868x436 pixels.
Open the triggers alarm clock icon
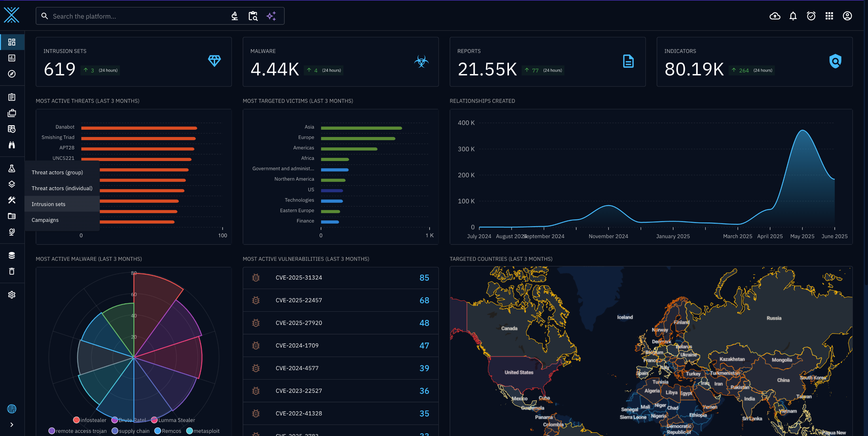pyautogui.click(x=811, y=16)
